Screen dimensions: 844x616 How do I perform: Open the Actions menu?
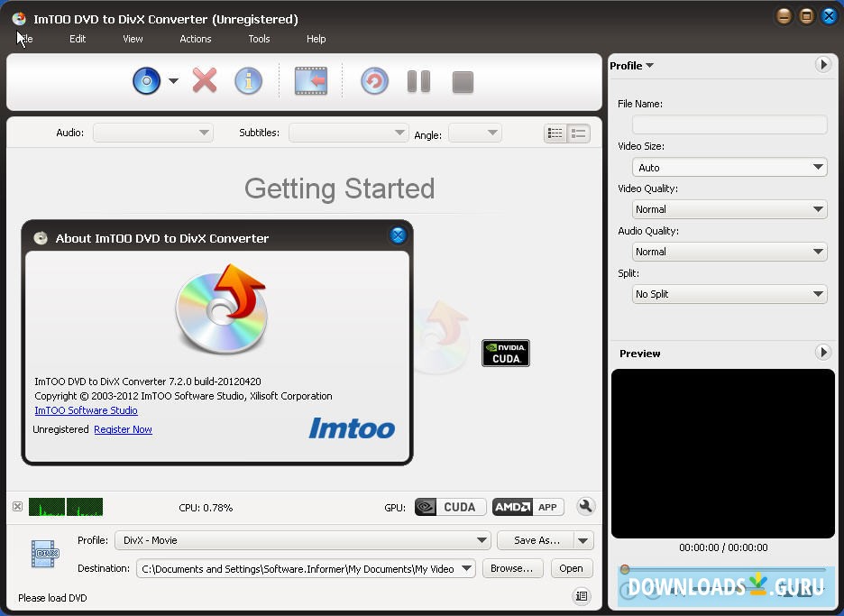196,39
